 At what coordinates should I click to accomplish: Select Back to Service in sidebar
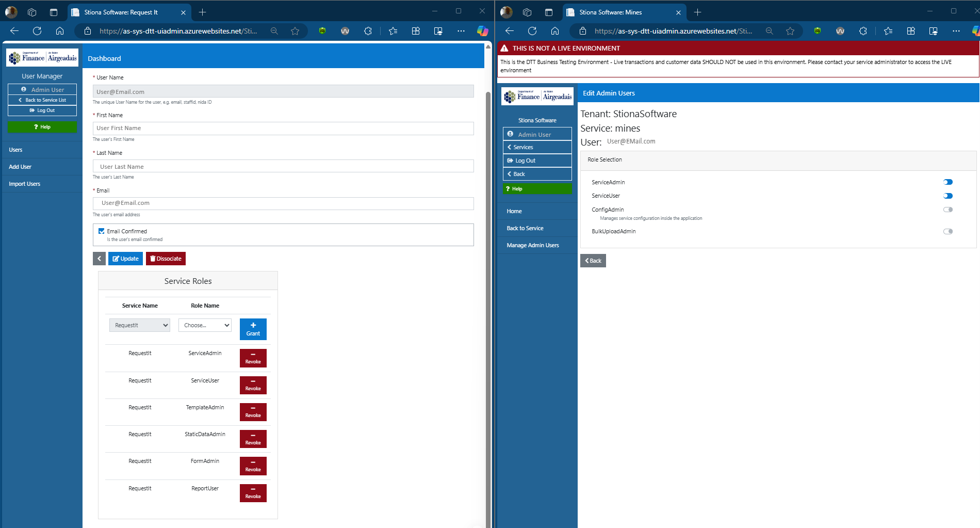525,228
